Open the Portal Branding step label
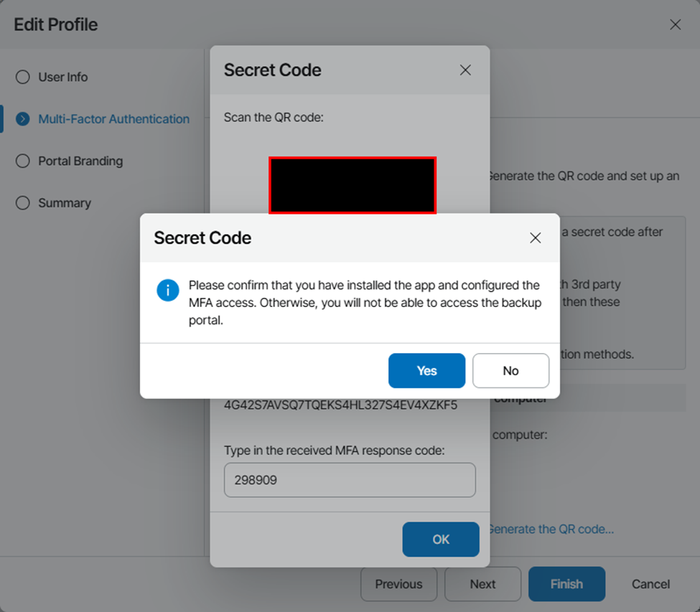This screenshot has width=700, height=612. [x=80, y=161]
